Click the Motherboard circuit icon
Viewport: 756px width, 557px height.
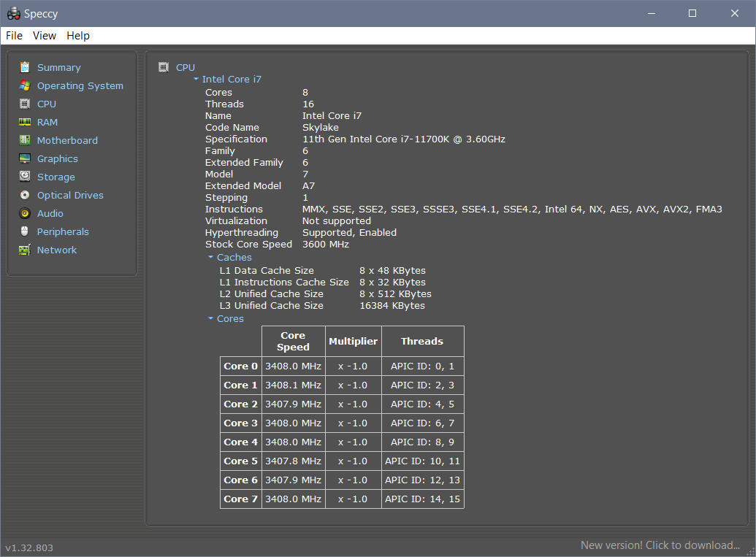[x=25, y=140]
